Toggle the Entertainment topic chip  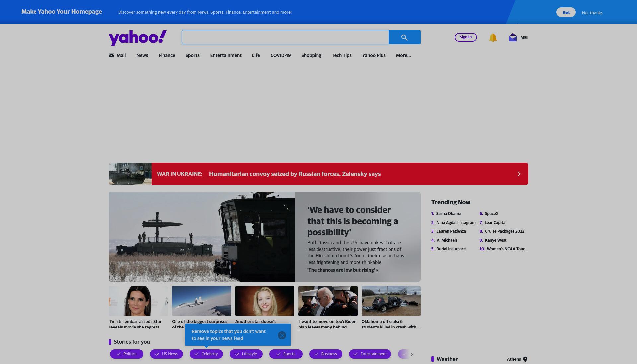(370, 354)
